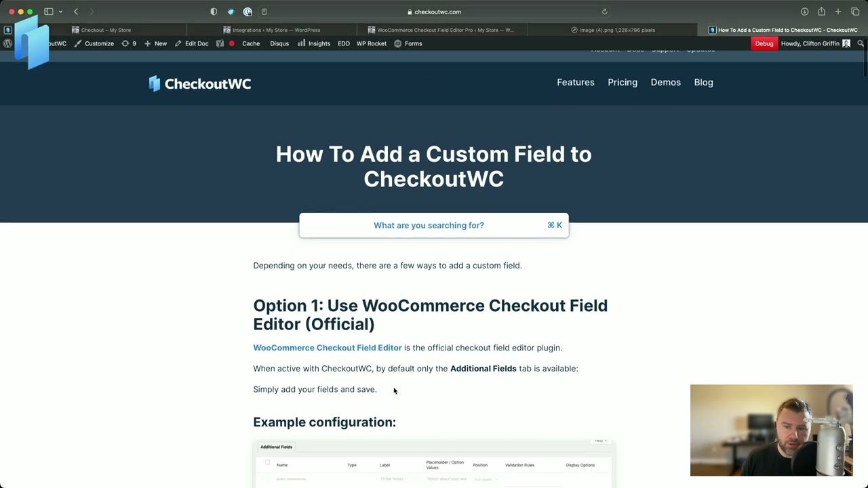868x488 pixels.
Task: Open the WooCommerce Checkout Field Editor link
Action: click(328, 348)
